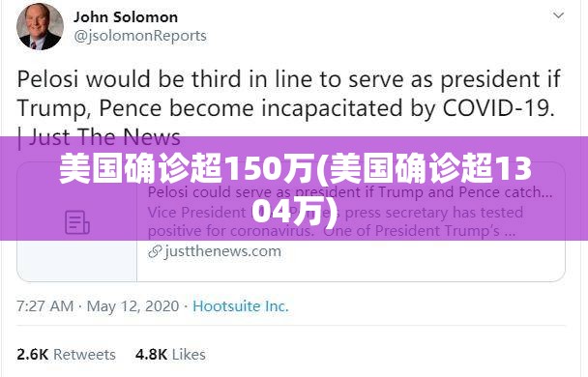
Task: Open the John Solomon display name
Action: (126, 17)
